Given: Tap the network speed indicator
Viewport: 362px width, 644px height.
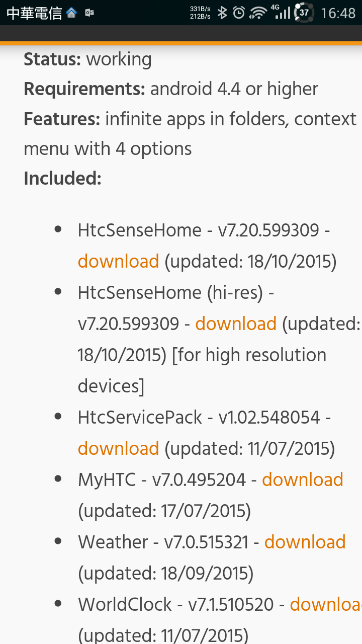Looking at the screenshot, I should 200,13.
